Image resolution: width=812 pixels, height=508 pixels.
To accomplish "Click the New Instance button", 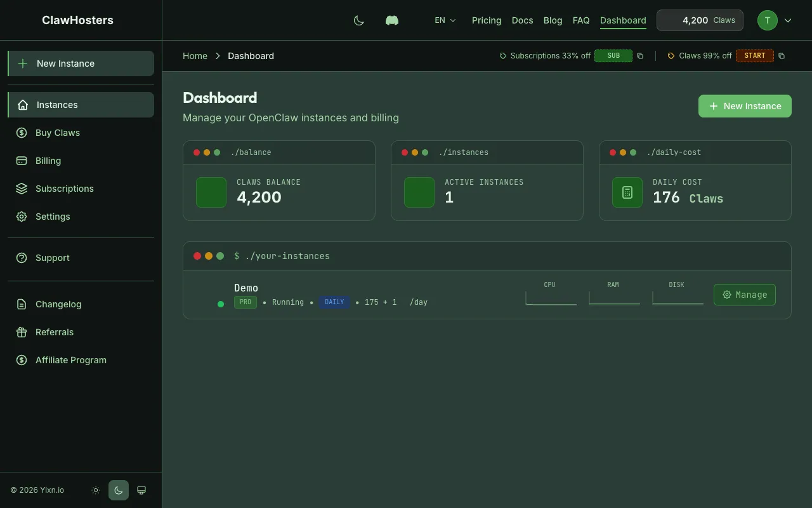I will click(x=745, y=106).
